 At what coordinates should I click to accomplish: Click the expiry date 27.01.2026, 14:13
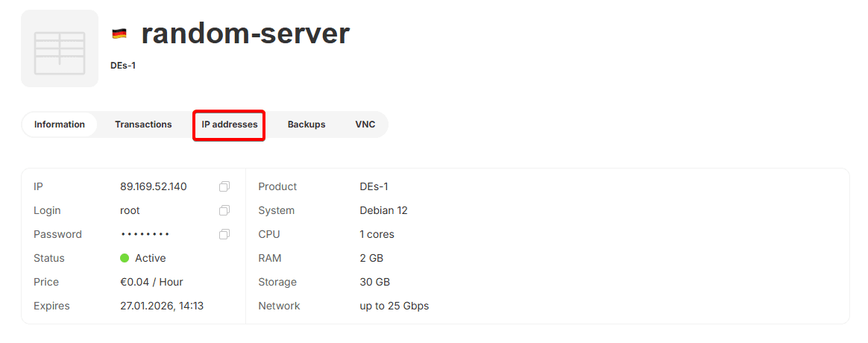[x=162, y=306]
